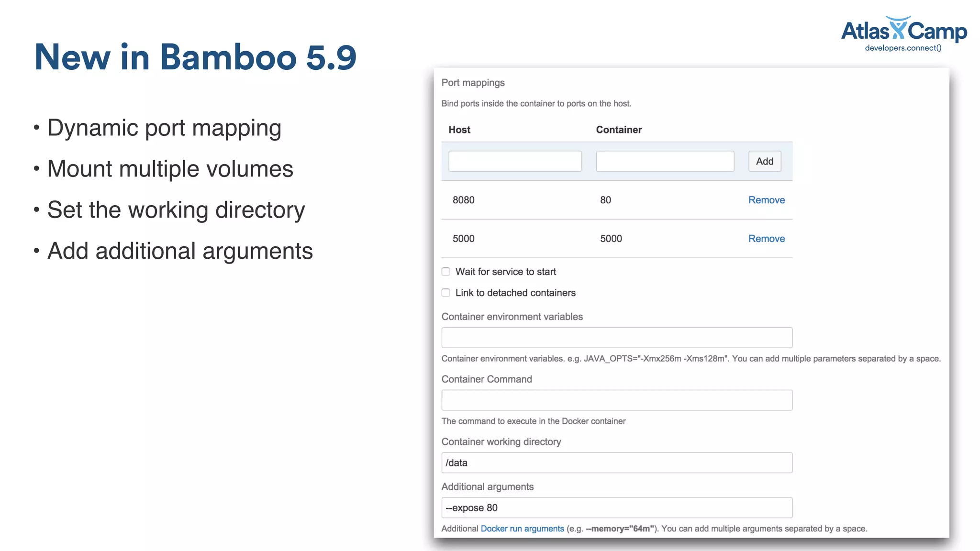Click the Container Command input field

pyautogui.click(x=616, y=400)
